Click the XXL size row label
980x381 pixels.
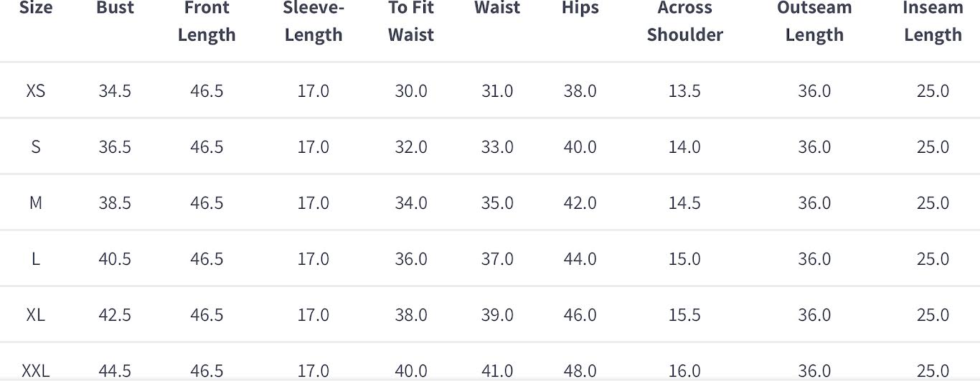click(x=36, y=370)
